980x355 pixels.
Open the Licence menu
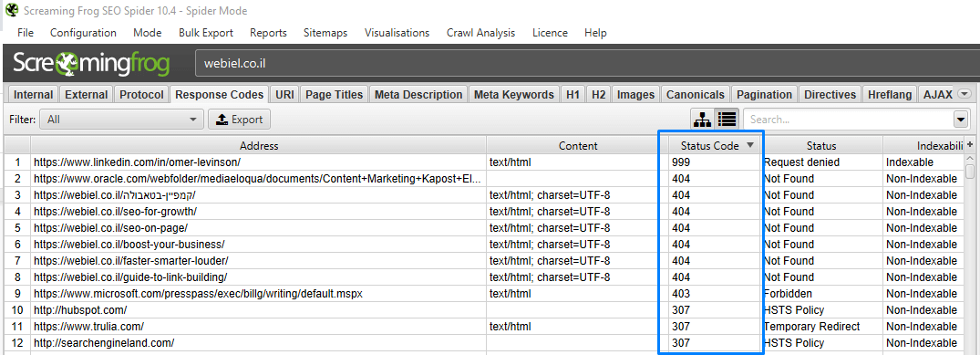click(x=550, y=33)
